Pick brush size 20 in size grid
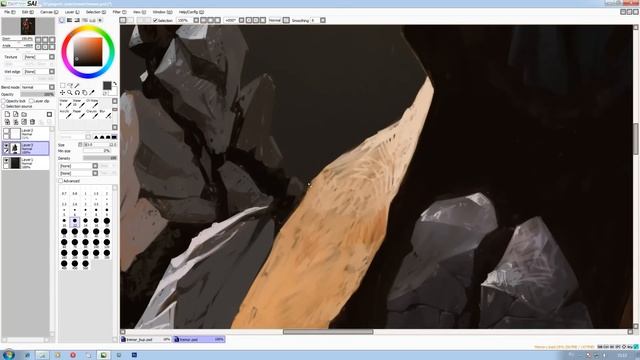Screen dimensions: 640x360 (x=107, y=222)
